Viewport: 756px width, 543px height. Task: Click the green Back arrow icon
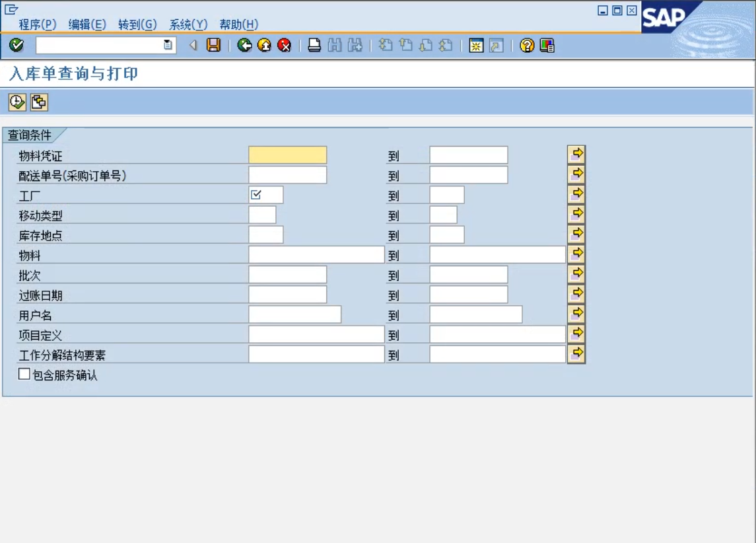[244, 45]
